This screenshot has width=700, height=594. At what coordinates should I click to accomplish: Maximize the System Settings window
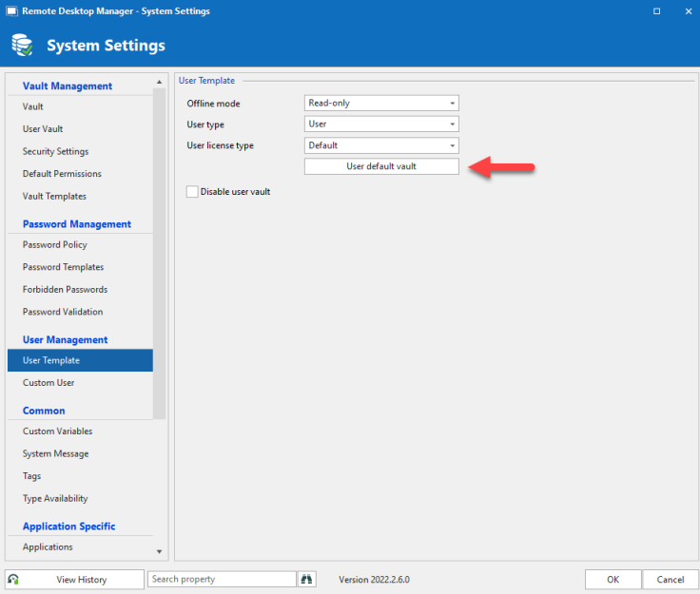657,11
